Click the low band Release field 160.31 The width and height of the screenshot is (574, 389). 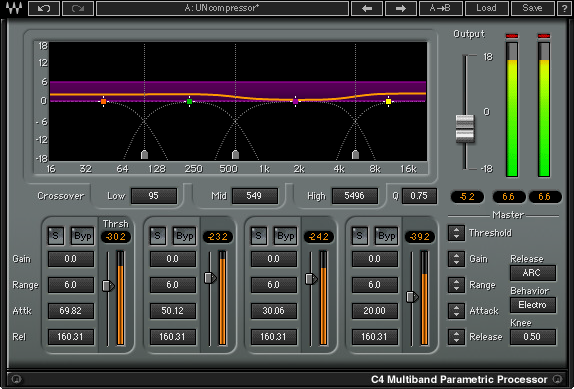pos(71,337)
